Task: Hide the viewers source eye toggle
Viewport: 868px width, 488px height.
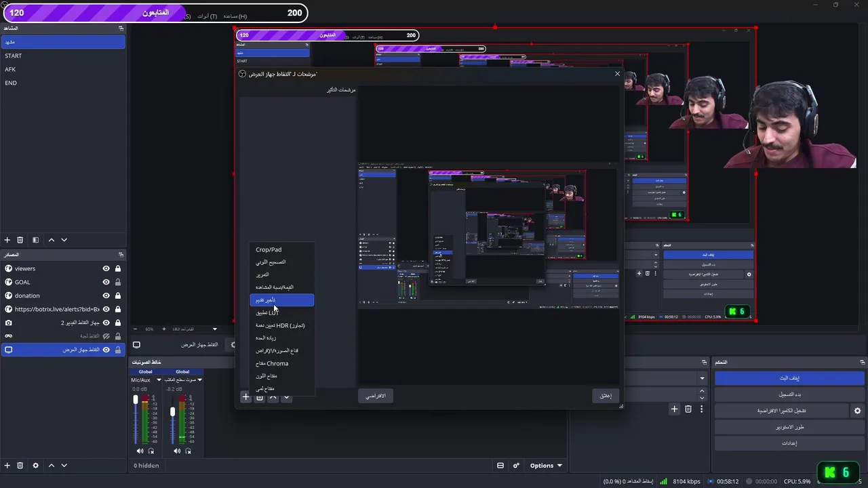Action: (x=106, y=268)
